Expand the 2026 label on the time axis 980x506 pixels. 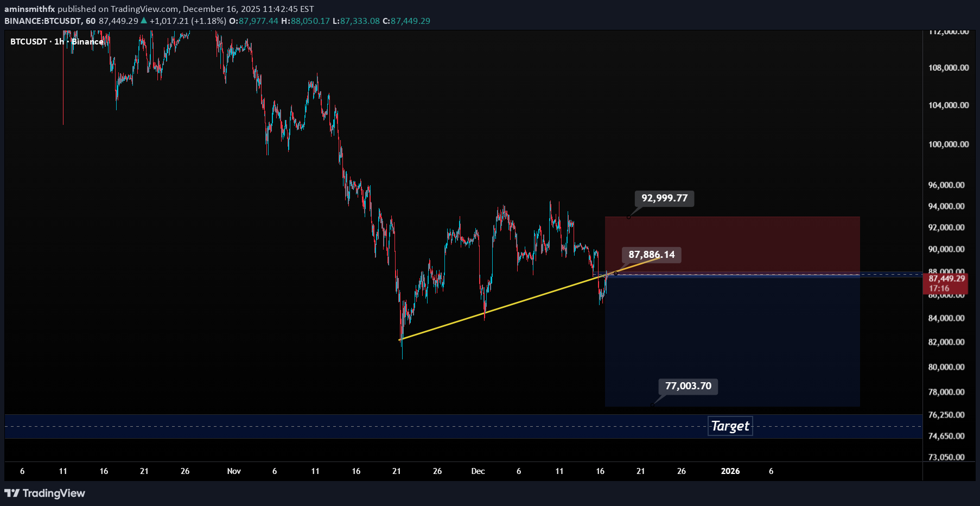coord(730,471)
